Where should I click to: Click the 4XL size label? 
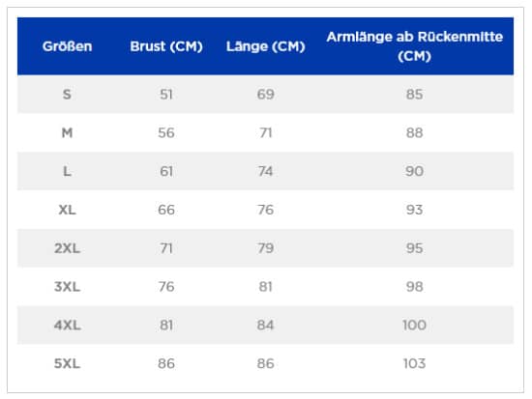coord(67,326)
